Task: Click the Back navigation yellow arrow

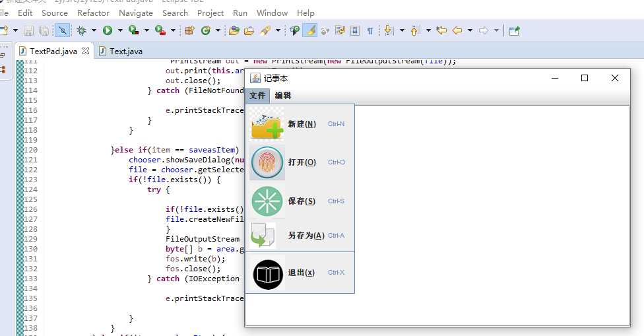Action: click(457, 30)
